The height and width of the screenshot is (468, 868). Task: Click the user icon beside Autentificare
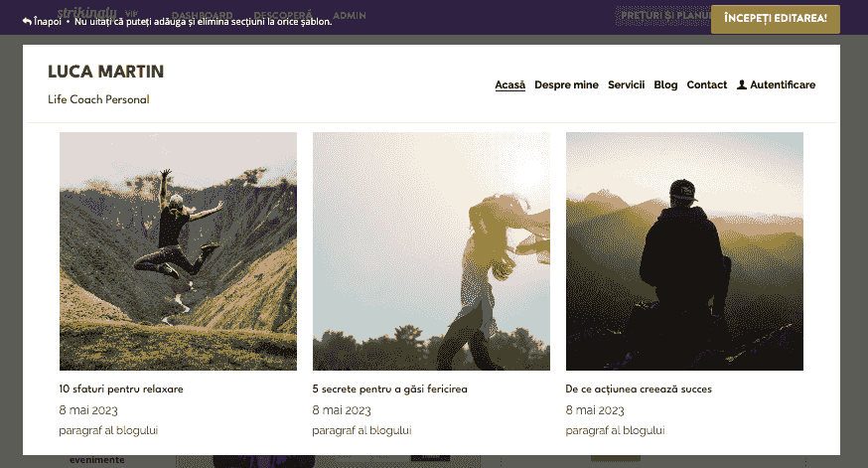pos(742,84)
